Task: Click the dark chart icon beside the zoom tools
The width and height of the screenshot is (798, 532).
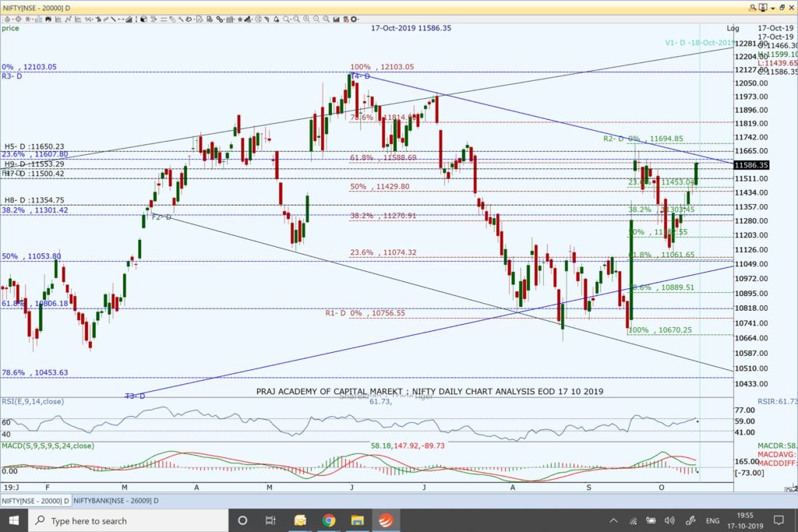Action: (336, 19)
